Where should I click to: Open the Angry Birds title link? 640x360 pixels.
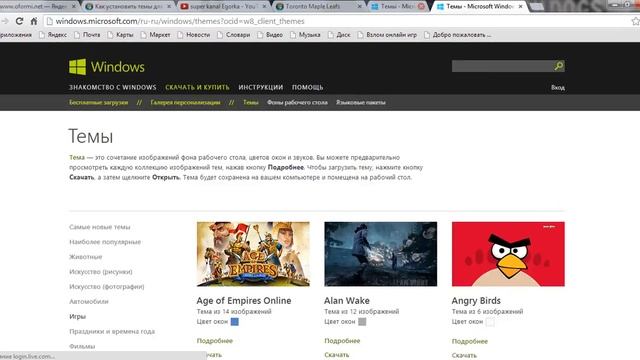pyautogui.click(x=476, y=300)
